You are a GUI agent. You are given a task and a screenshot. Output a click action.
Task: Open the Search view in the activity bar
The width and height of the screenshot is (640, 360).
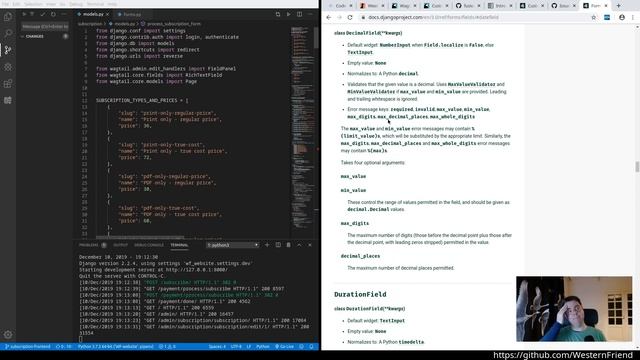click(8, 33)
